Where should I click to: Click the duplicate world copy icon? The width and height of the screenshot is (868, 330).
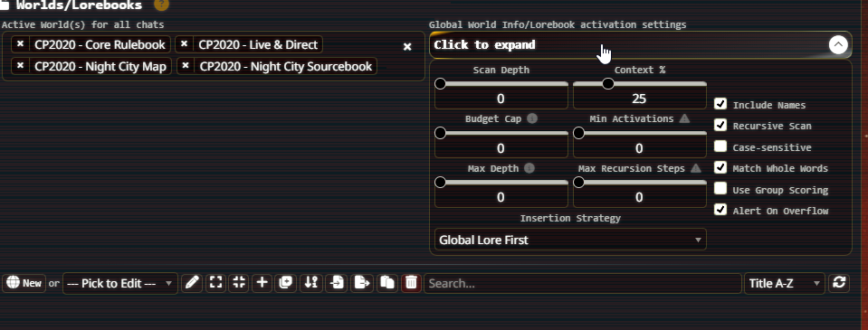(x=387, y=283)
